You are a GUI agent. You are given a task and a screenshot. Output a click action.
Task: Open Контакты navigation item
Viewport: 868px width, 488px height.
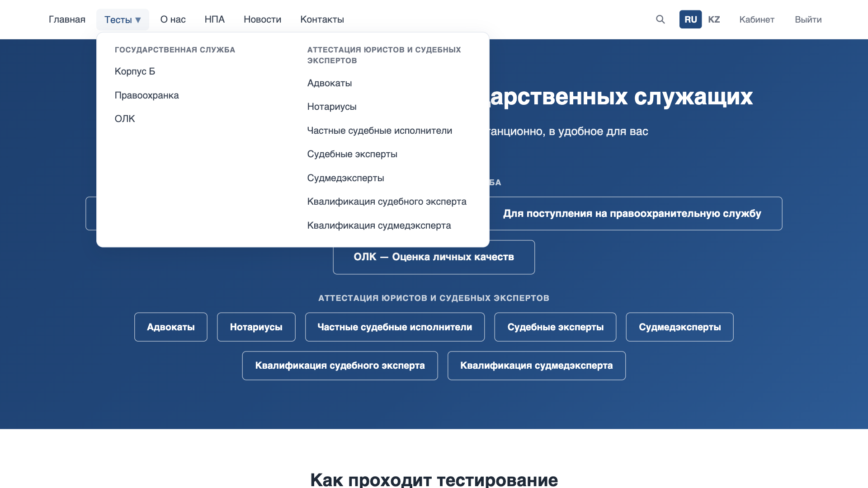(x=322, y=19)
